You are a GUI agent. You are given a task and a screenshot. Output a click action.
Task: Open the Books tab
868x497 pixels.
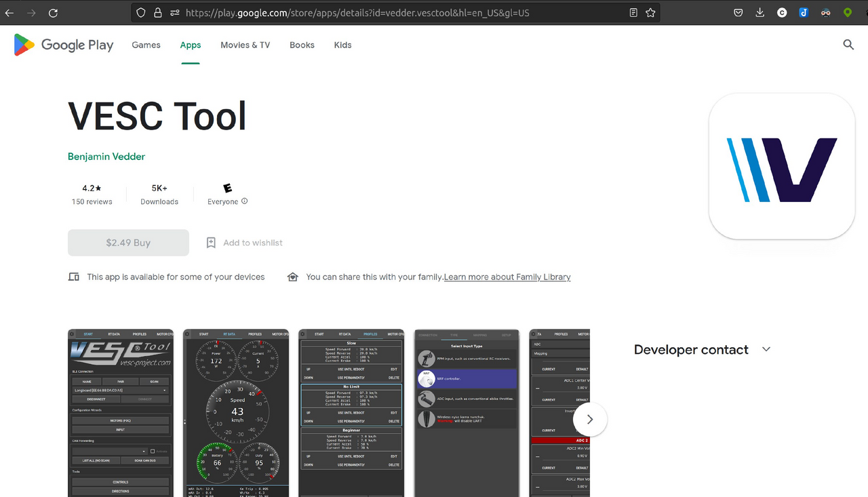302,45
